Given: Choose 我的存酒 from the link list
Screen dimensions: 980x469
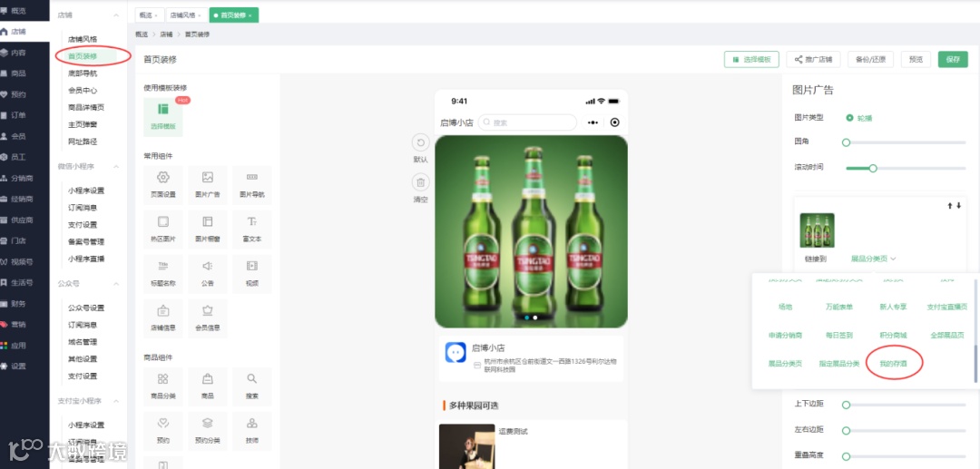Looking at the screenshot, I should tap(893, 364).
